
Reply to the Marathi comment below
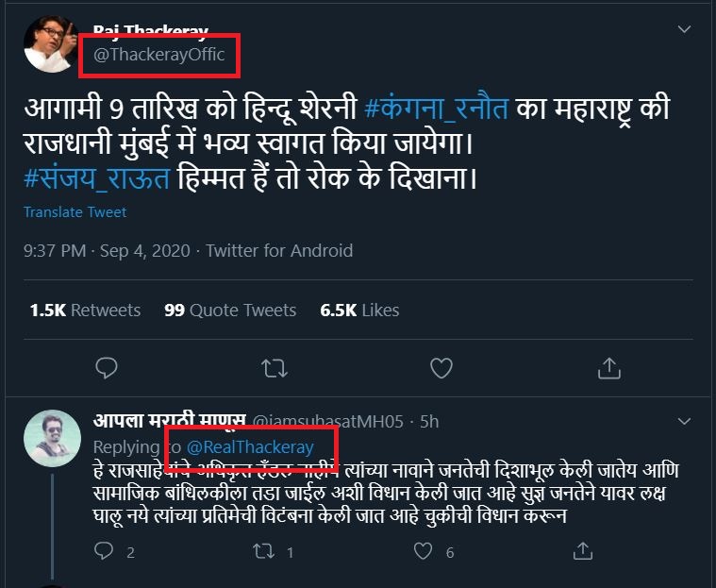point(107,551)
